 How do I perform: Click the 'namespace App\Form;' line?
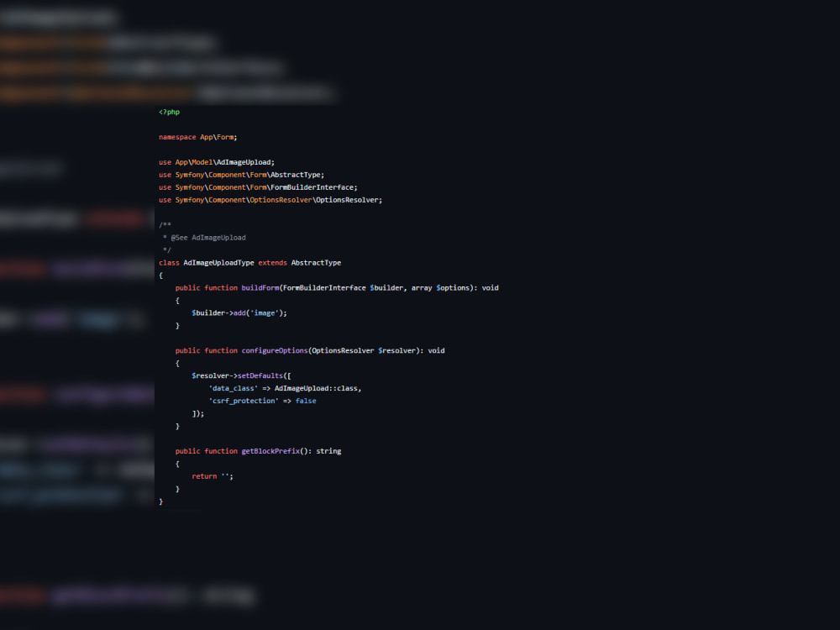[197, 137]
